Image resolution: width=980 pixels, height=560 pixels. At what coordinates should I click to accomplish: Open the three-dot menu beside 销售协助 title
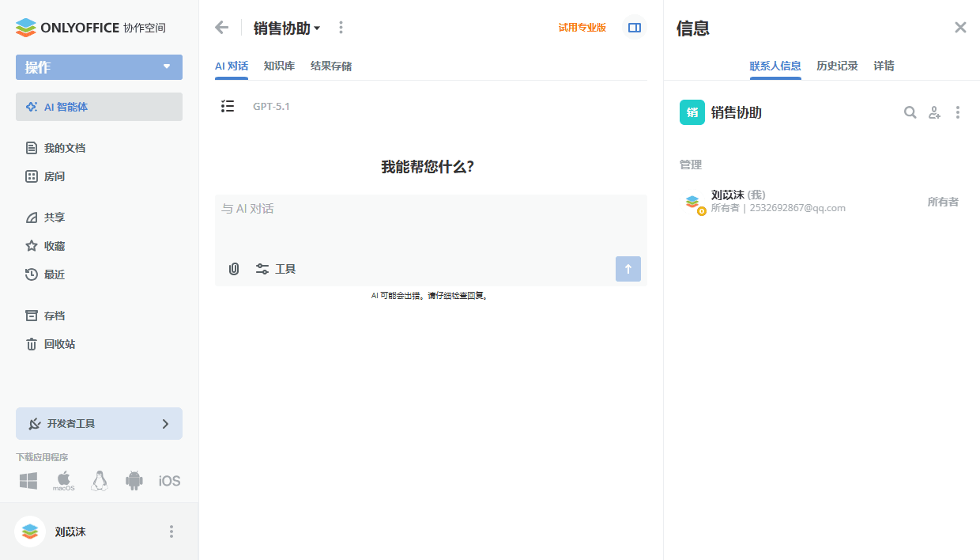[x=341, y=27]
